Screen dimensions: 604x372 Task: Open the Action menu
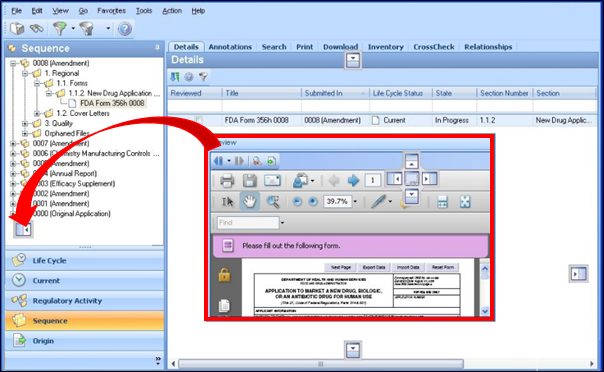tap(172, 11)
